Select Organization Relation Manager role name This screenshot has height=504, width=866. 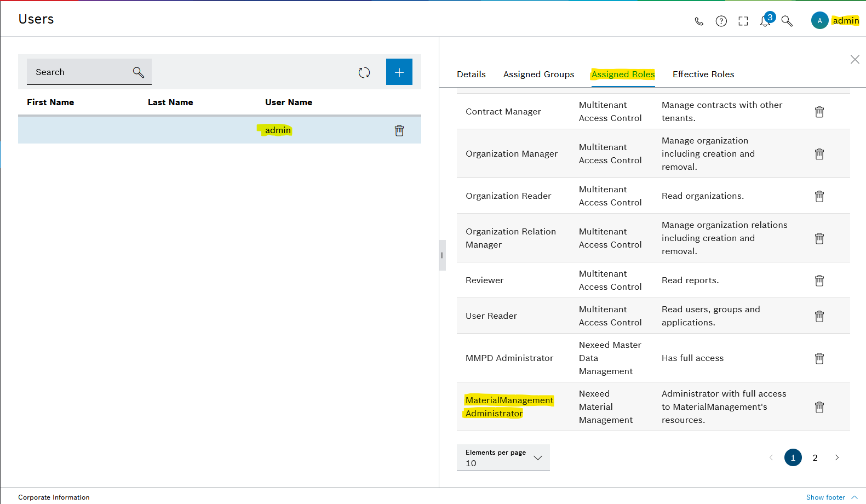[511, 238]
